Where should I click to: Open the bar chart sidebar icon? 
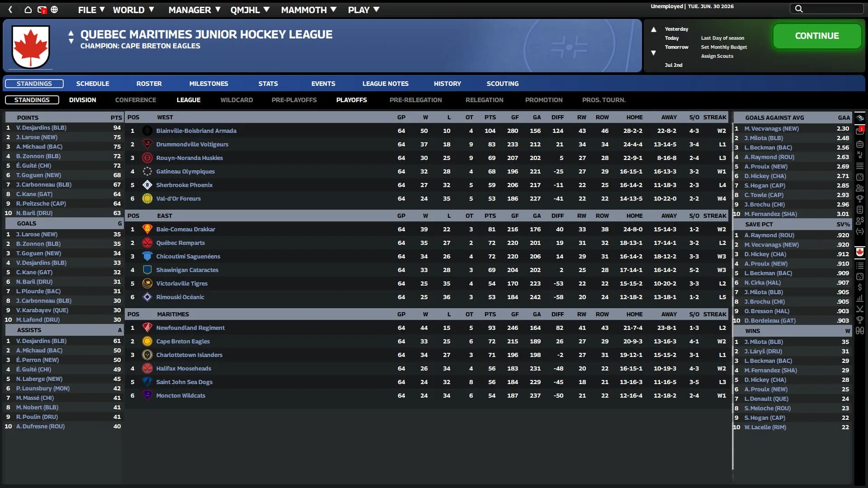tap(860, 298)
